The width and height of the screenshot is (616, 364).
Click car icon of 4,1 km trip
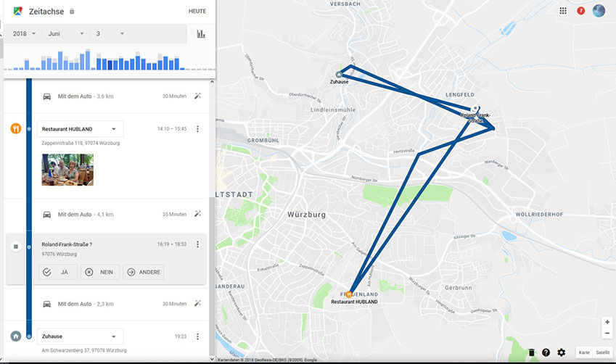pyautogui.click(x=46, y=215)
